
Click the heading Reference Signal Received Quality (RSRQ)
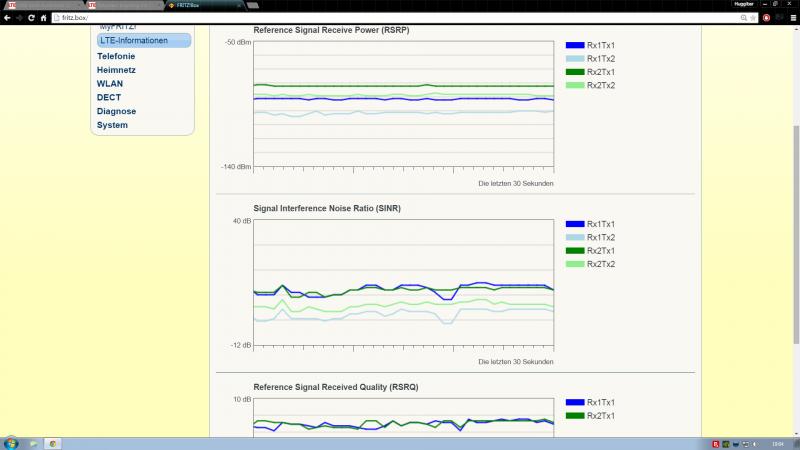336,387
